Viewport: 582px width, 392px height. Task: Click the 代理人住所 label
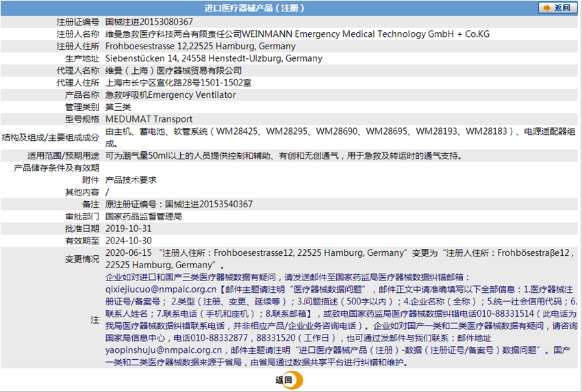click(x=78, y=83)
